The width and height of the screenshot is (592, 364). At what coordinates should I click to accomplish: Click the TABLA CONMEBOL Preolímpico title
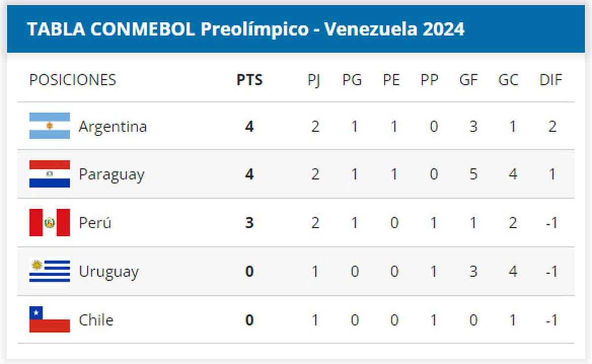click(246, 29)
